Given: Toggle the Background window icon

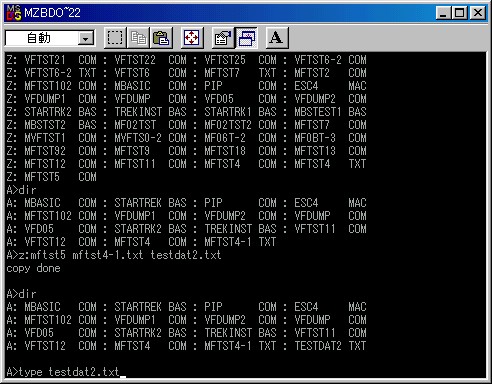Looking at the screenshot, I should pyautogui.click(x=246, y=38).
